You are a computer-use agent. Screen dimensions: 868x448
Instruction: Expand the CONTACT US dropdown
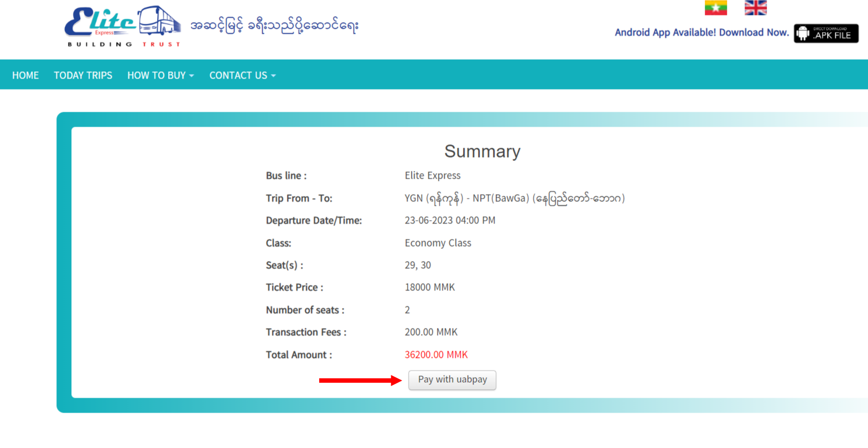[x=242, y=75]
